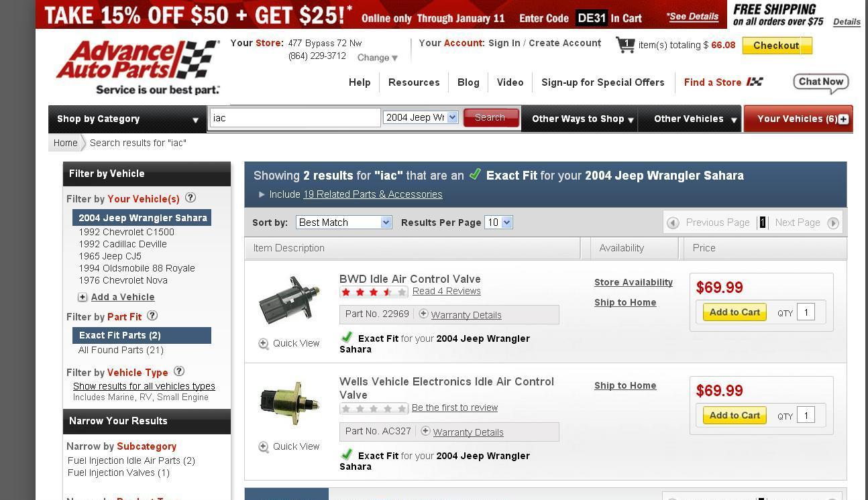Click Ship to Home for Wells valve
868x500 pixels.
click(625, 385)
